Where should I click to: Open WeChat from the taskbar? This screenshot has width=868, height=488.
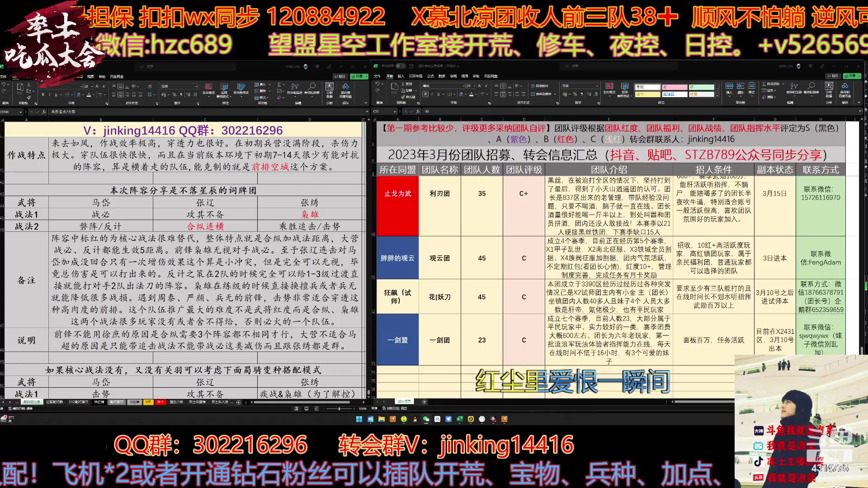point(426,419)
